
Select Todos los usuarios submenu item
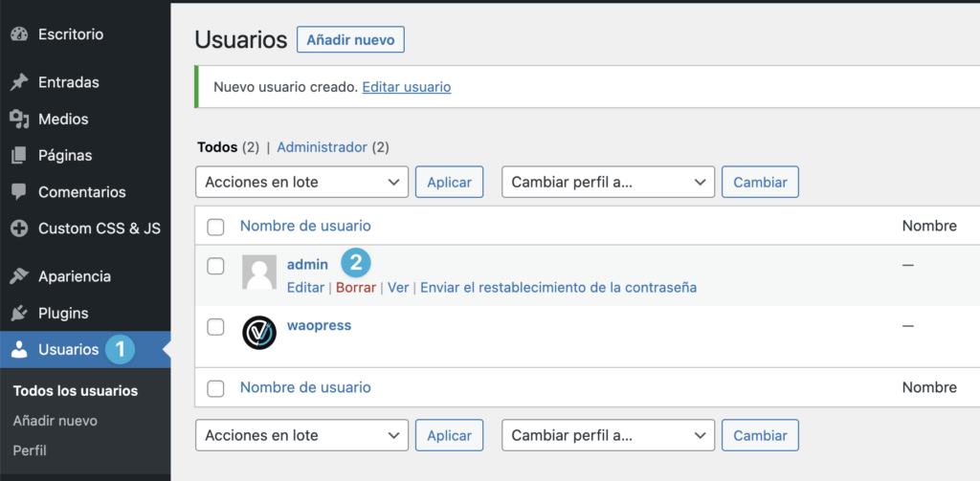(75, 391)
